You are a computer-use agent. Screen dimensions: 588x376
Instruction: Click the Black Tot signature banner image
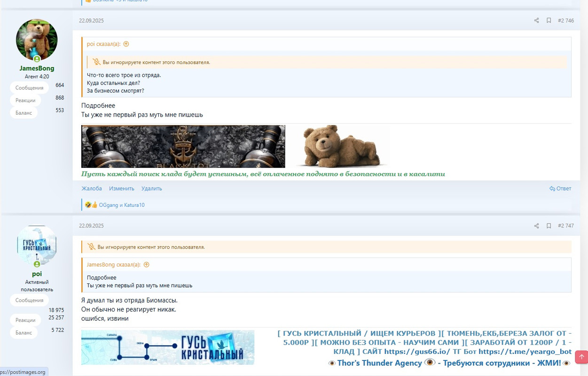183,146
